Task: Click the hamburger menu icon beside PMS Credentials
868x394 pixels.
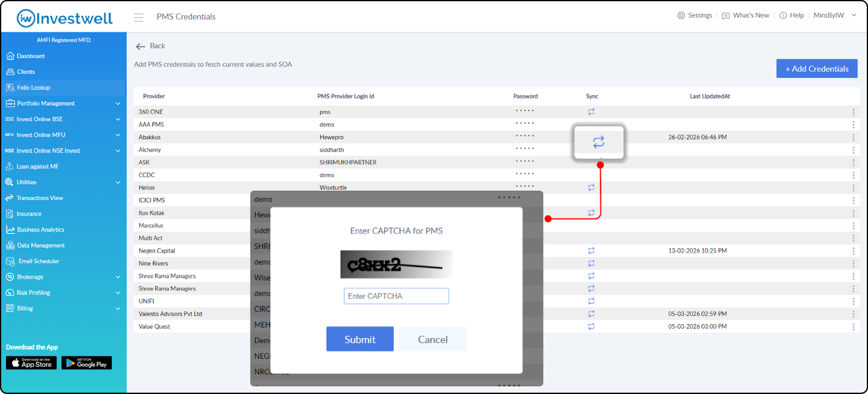Action: [x=139, y=17]
